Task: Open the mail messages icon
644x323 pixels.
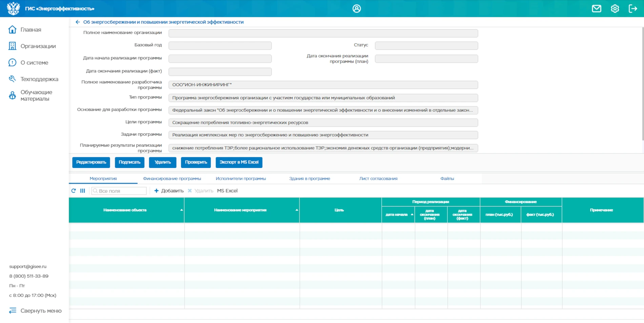Action: tap(597, 8)
